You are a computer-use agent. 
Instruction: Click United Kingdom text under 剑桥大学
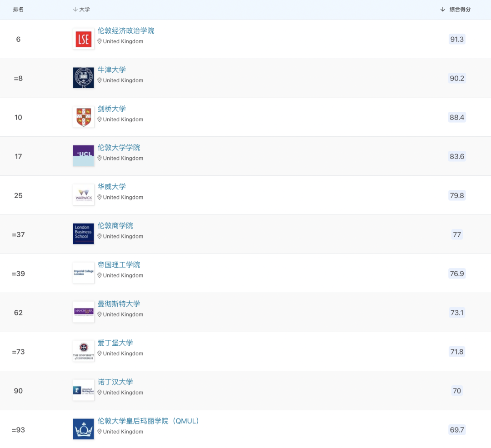click(x=123, y=119)
